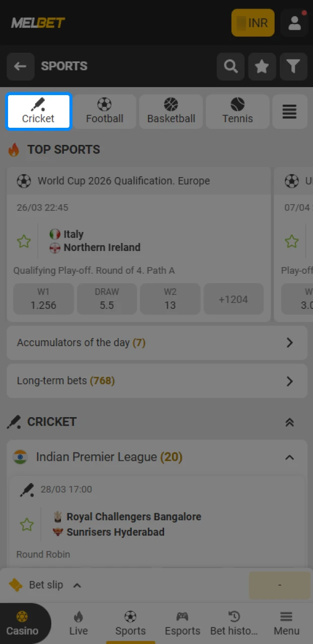
Task: Open the filter icon next to favorites
Action: (293, 66)
